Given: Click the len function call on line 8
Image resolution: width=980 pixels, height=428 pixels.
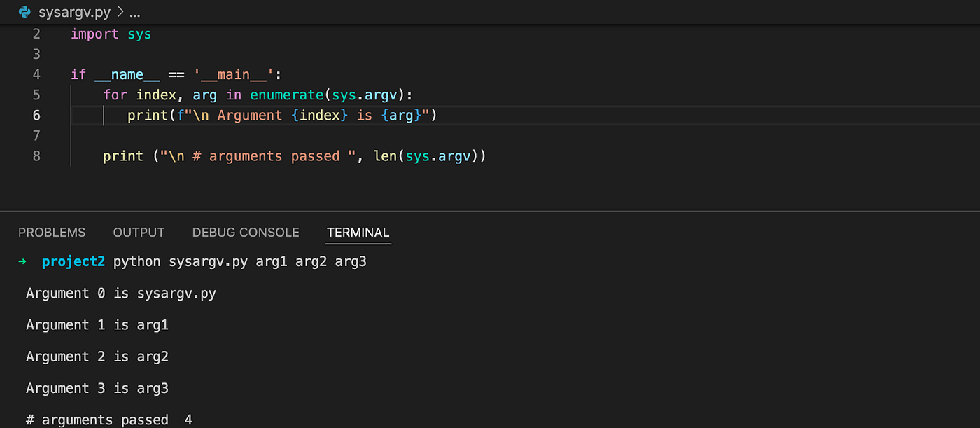Looking at the screenshot, I should [x=384, y=156].
